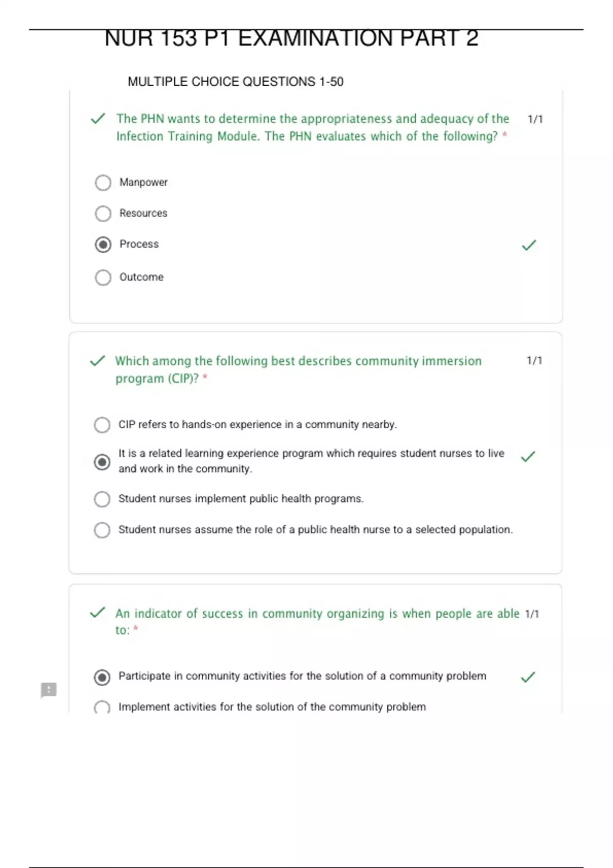Choose 'related learning experience program' option
This screenshot has width=613, height=868.
[x=102, y=462]
